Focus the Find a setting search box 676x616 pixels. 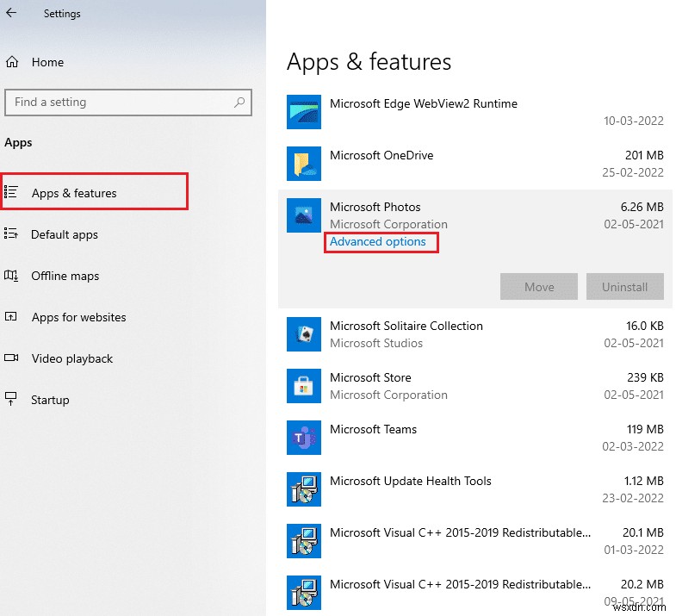point(128,103)
